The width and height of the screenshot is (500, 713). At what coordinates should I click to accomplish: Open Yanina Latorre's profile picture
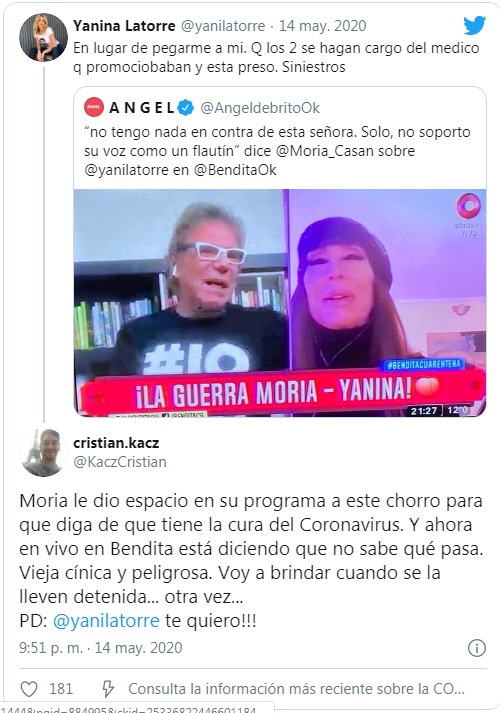click(43, 37)
